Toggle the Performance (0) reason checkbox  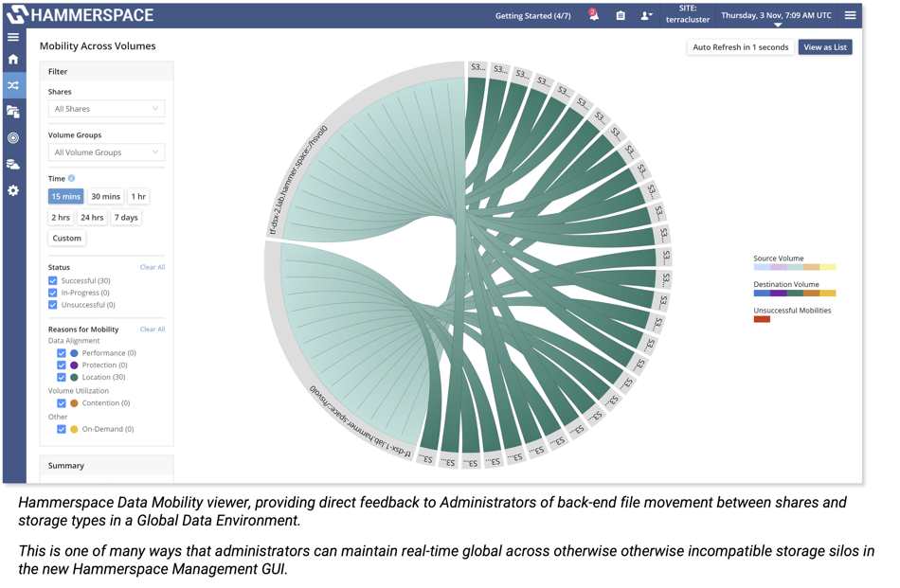pos(62,353)
